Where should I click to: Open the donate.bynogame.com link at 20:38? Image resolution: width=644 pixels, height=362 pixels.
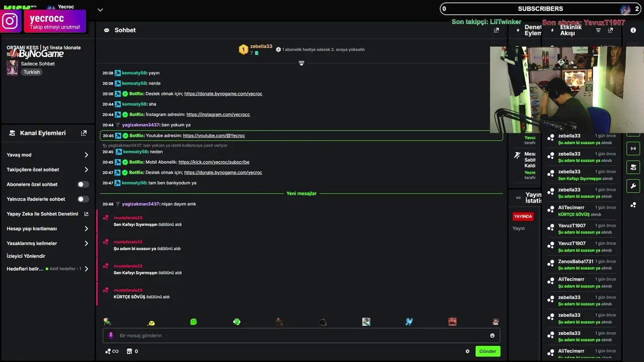click(x=223, y=94)
